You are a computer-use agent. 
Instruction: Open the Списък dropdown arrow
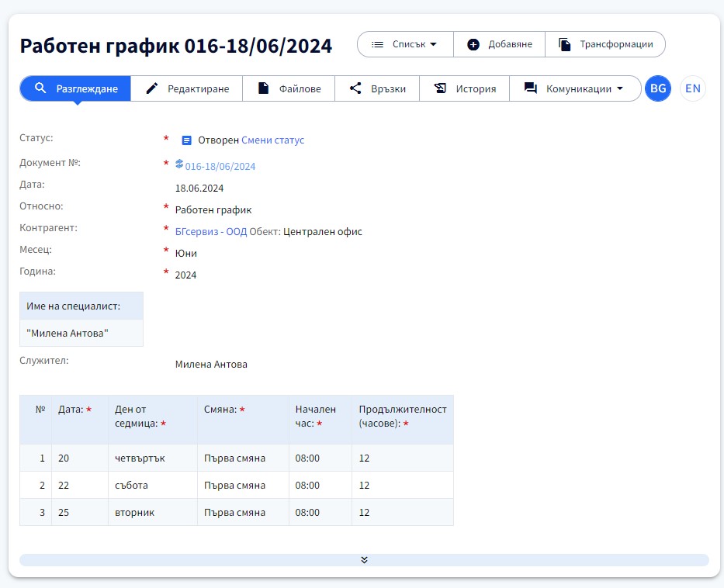pyautogui.click(x=433, y=44)
